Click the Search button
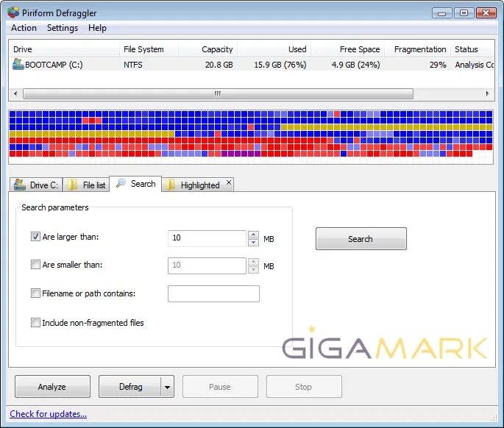Image resolution: width=504 pixels, height=428 pixels. [361, 239]
